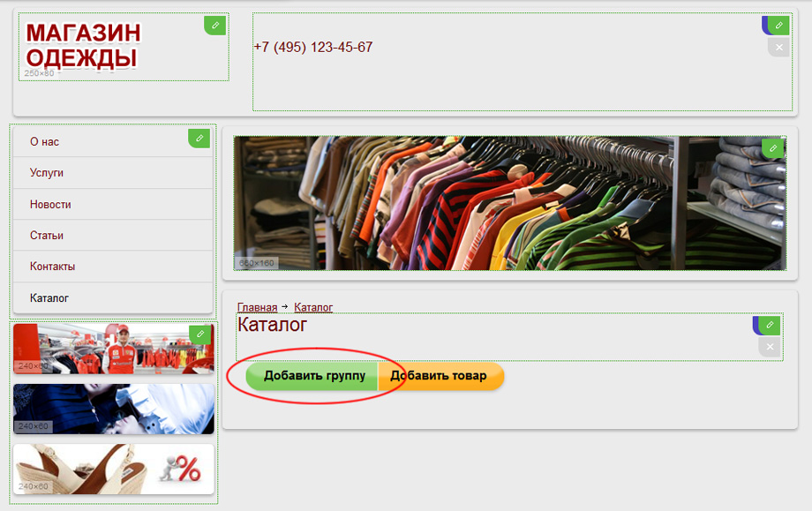The width and height of the screenshot is (812, 511).
Task: Open the О нас menu item
Action: point(44,142)
